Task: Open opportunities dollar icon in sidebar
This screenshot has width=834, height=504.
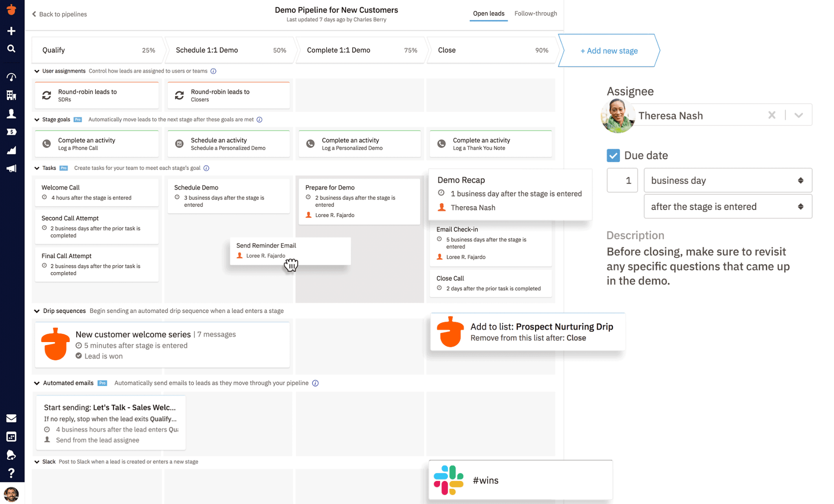Action: [11, 132]
